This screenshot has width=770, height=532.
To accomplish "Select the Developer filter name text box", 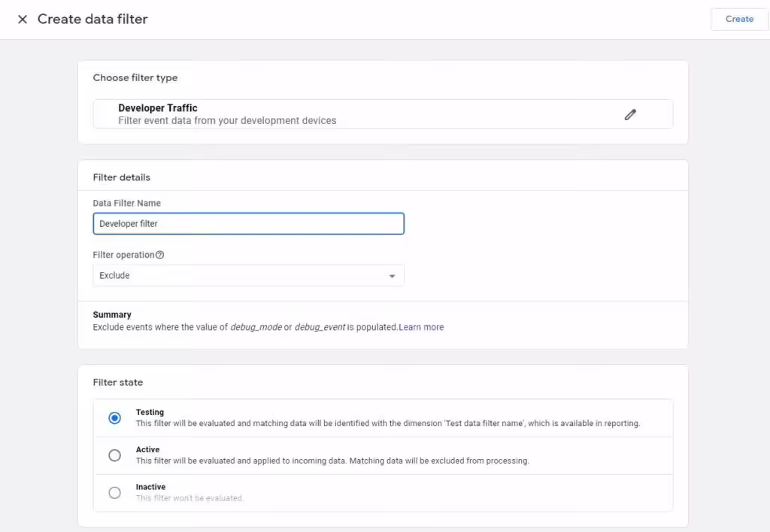I will coord(248,223).
